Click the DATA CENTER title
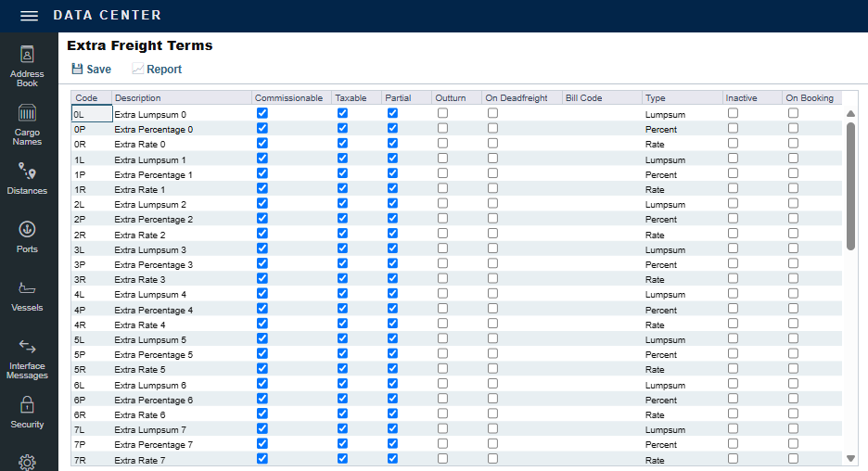This screenshot has width=868, height=471. [x=107, y=16]
